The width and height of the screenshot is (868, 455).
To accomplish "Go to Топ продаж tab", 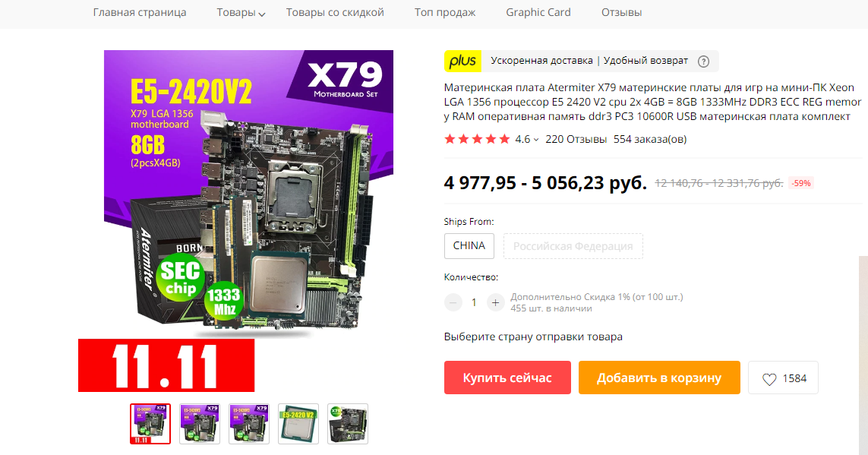I will coord(445,12).
